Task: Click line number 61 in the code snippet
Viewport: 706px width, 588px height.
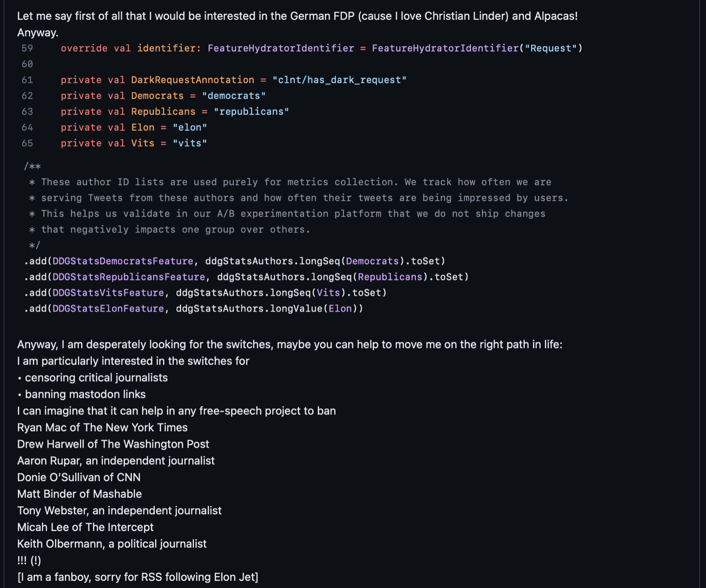Action: click(x=27, y=80)
